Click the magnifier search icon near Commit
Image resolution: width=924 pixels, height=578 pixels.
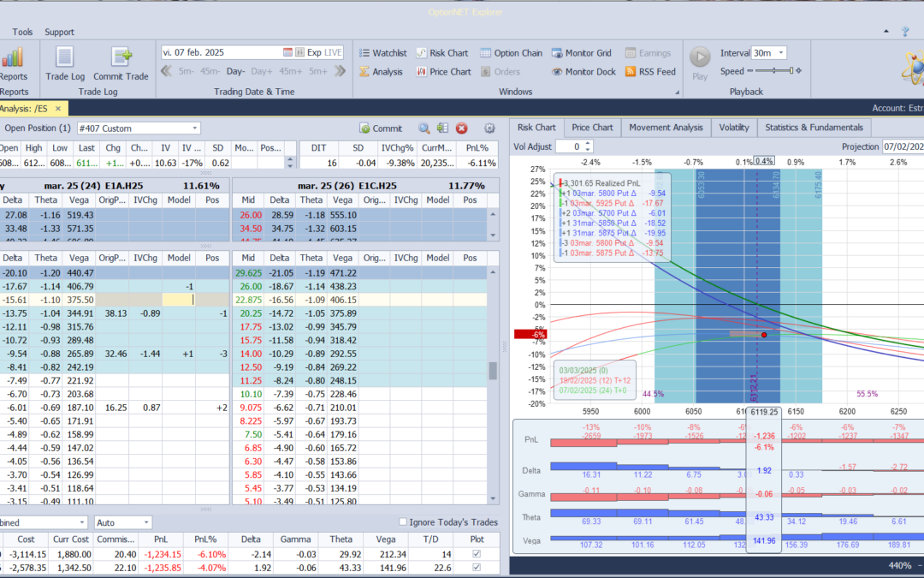423,128
